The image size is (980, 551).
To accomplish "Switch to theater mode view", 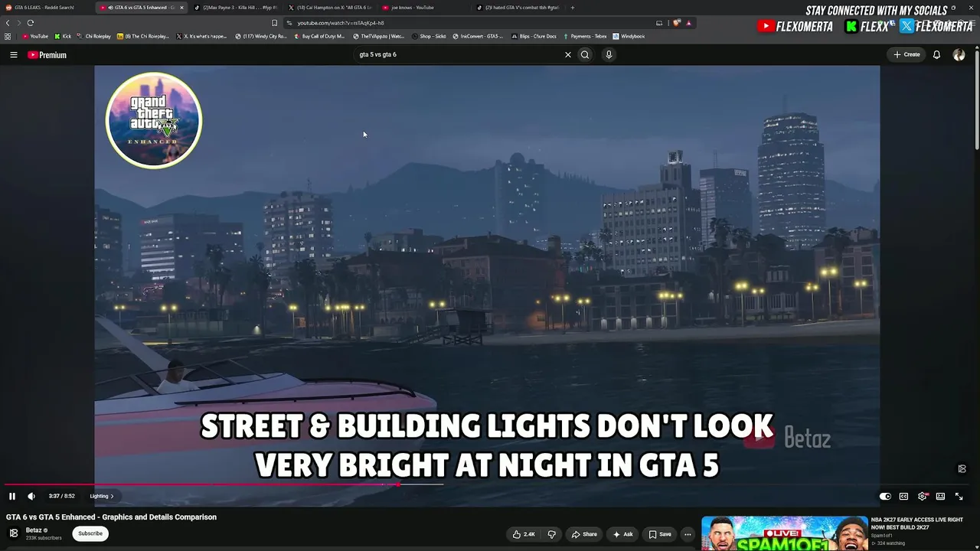I will [x=940, y=496].
